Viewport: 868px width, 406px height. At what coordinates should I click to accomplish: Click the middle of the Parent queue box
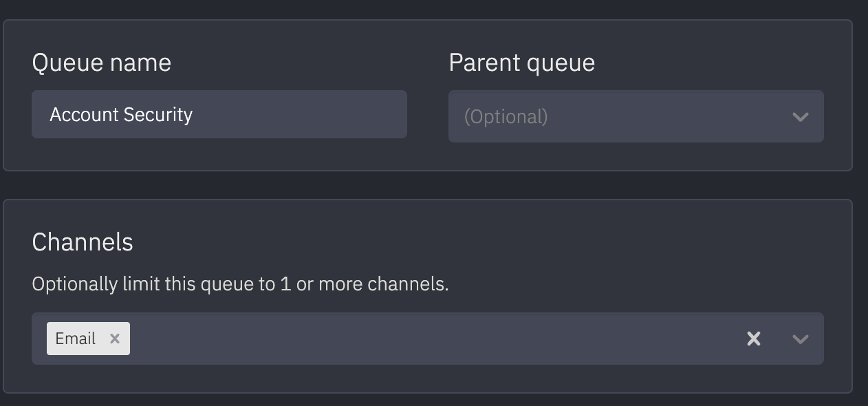tap(636, 116)
